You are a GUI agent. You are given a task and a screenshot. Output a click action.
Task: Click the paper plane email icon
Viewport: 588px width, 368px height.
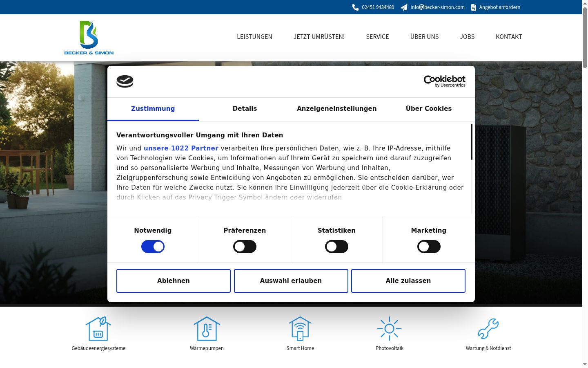click(404, 7)
